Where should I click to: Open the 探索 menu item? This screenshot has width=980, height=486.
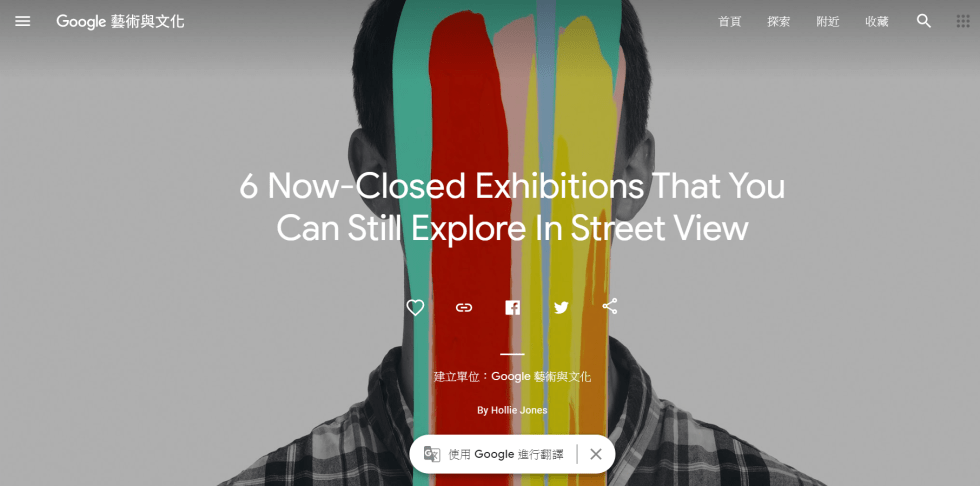[779, 21]
